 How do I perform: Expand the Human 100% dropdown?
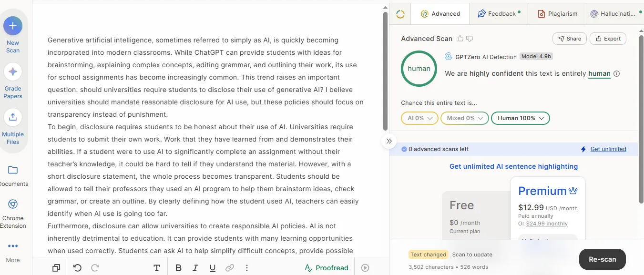coord(521,118)
